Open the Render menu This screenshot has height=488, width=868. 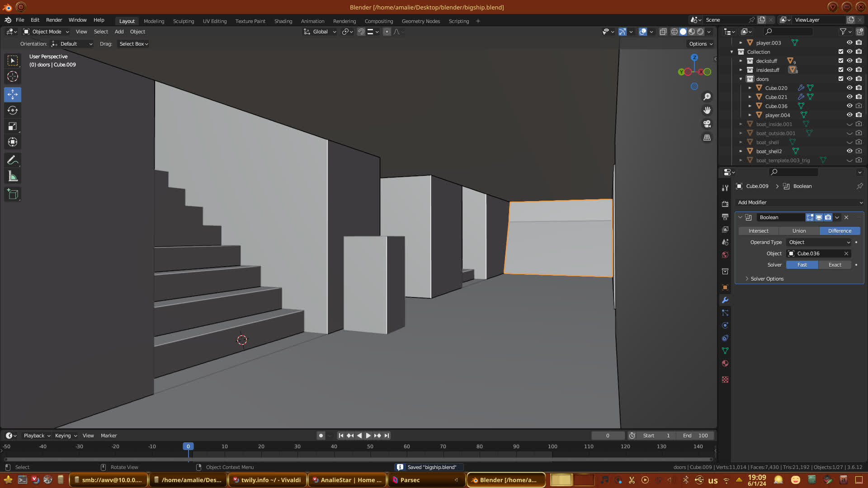[54, 20]
